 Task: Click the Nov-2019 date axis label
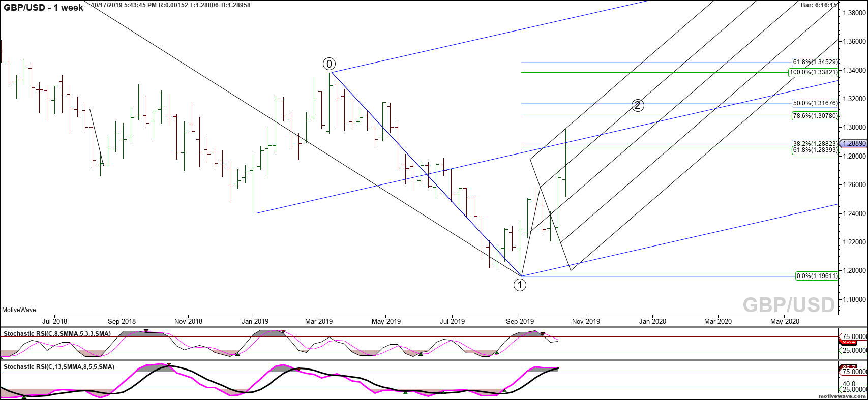coord(586,321)
